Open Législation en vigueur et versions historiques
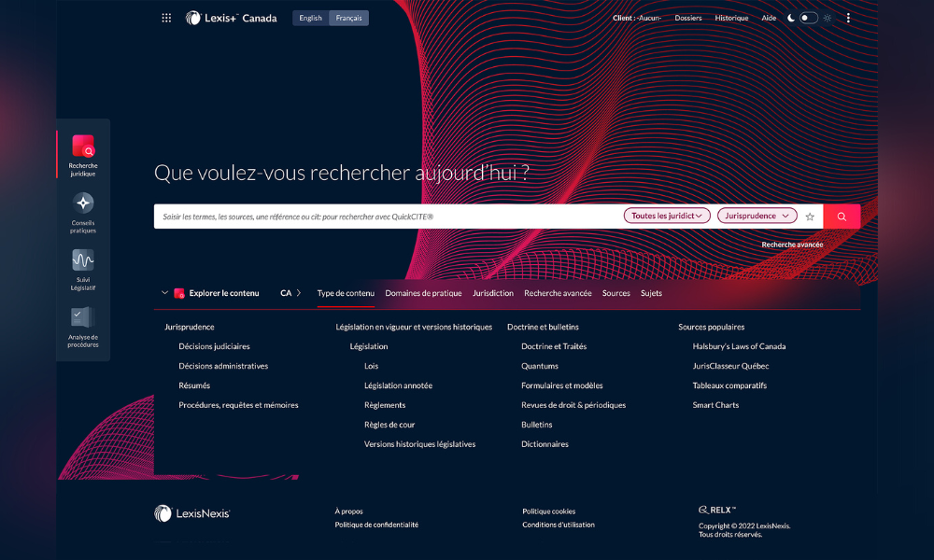This screenshot has width=934, height=560. pos(414,327)
